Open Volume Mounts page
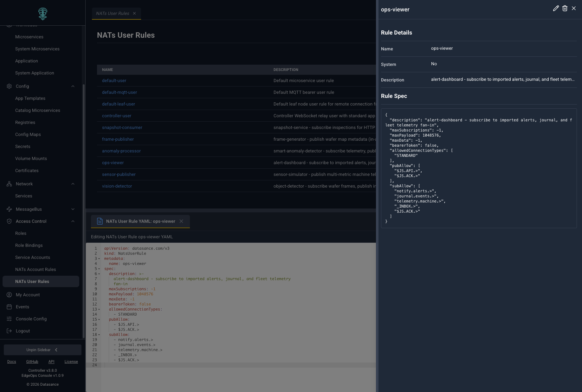This screenshot has height=392, width=582. click(31, 158)
